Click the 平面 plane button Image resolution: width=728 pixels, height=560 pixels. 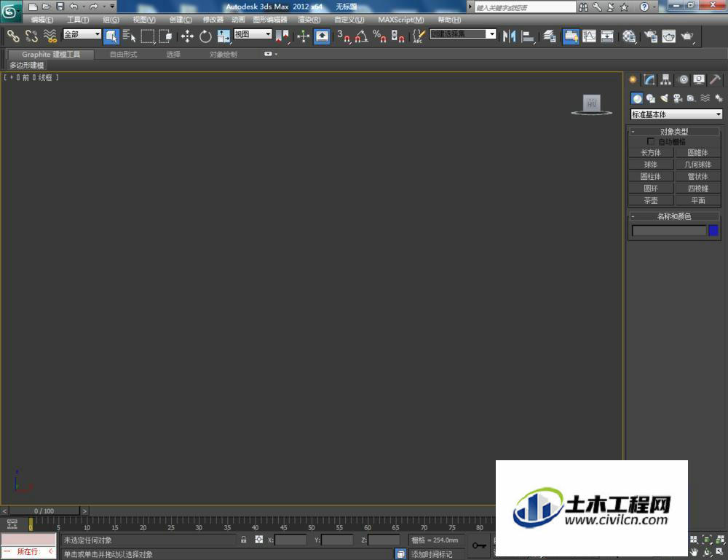pos(697,200)
